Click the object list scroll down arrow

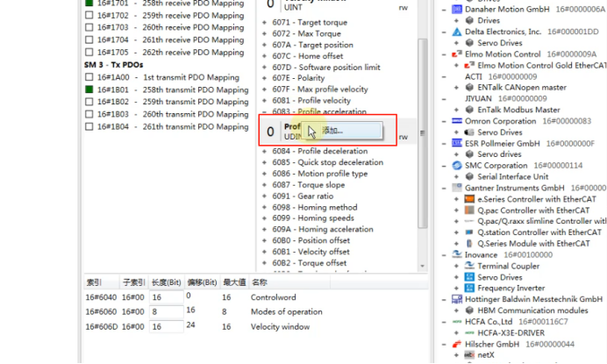click(422, 266)
